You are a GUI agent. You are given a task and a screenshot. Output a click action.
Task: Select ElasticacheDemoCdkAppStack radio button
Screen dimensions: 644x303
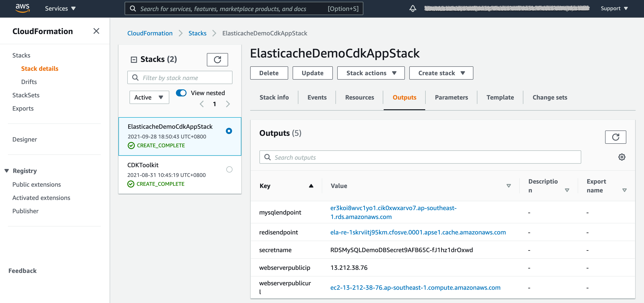tap(229, 131)
